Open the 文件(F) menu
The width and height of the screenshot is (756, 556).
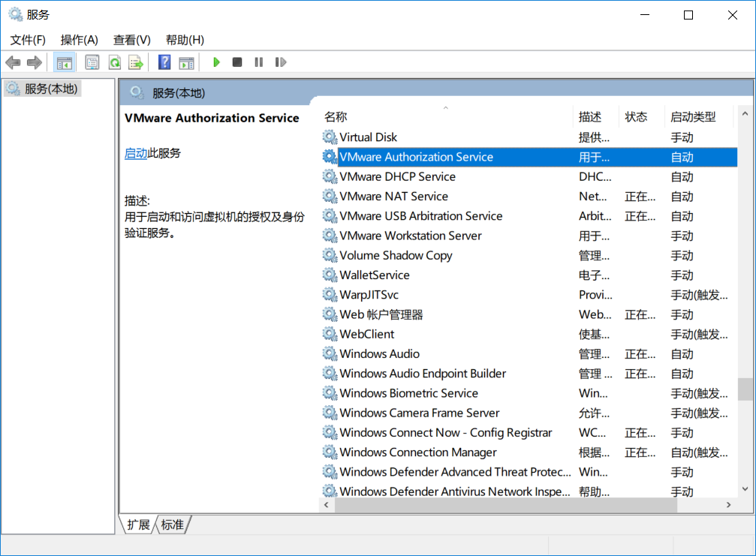[28, 40]
